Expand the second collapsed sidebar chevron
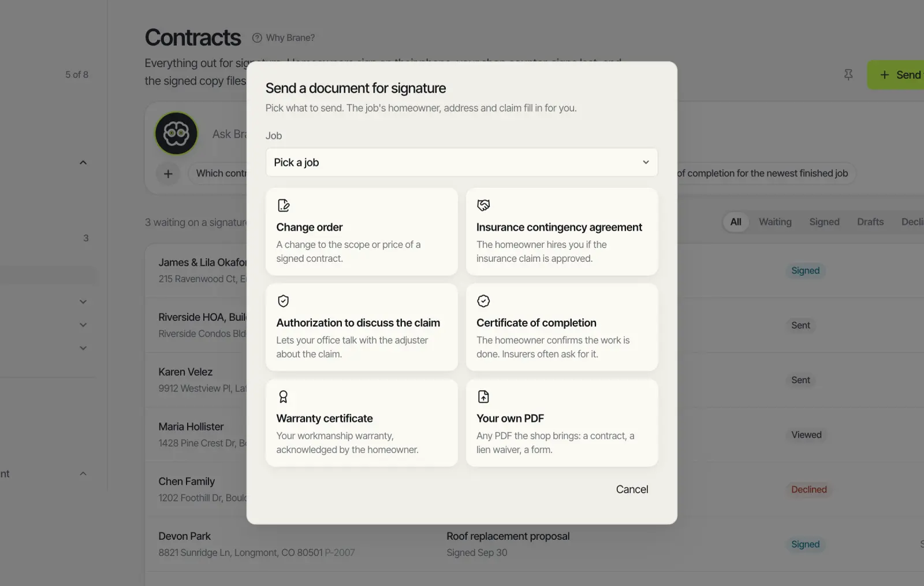The image size is (924, 586). pos(83,325)
